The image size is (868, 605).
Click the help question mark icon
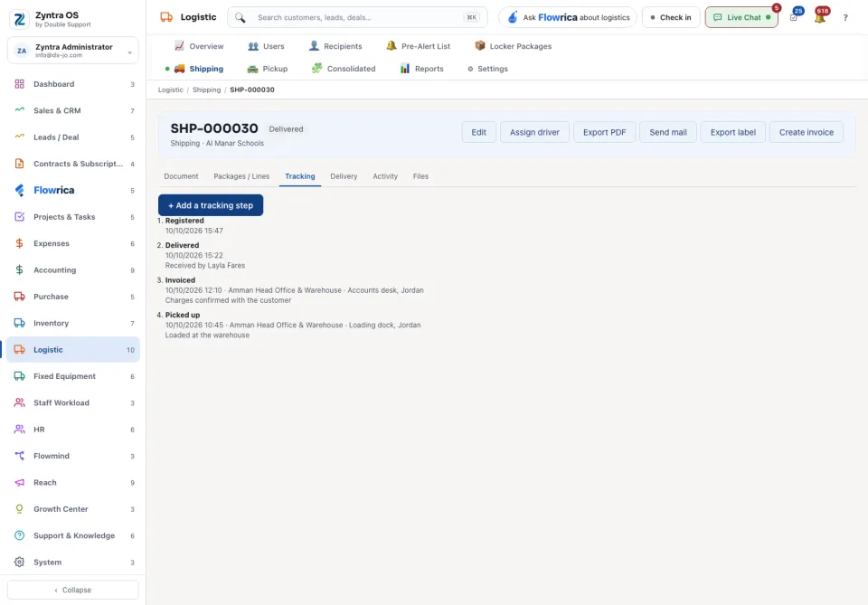coord(845,18)
